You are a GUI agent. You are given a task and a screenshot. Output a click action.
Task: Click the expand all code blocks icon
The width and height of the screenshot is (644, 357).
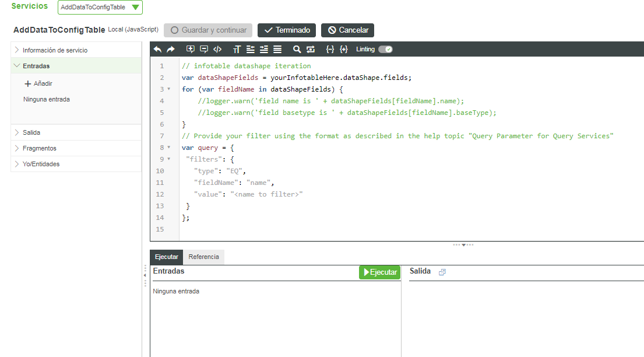(x=344, y=50)
